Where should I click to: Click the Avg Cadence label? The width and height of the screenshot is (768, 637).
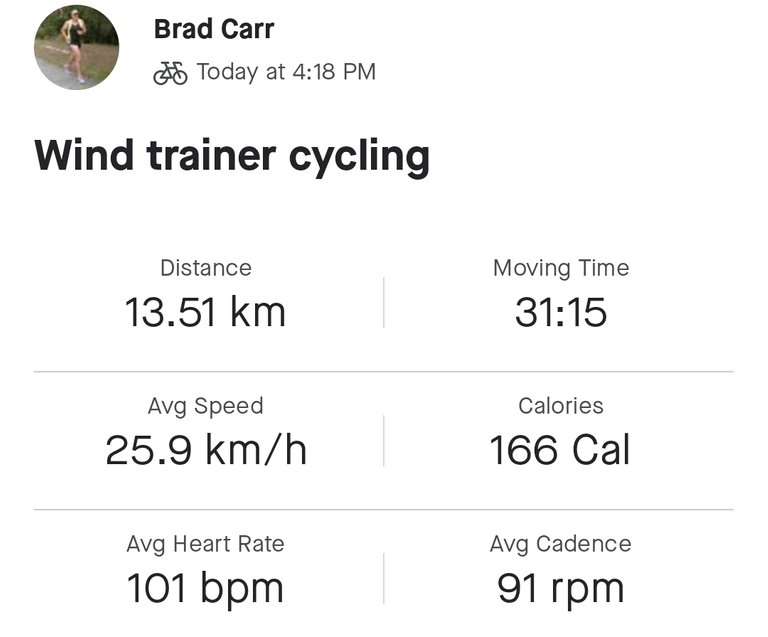[x=561, y=544]
